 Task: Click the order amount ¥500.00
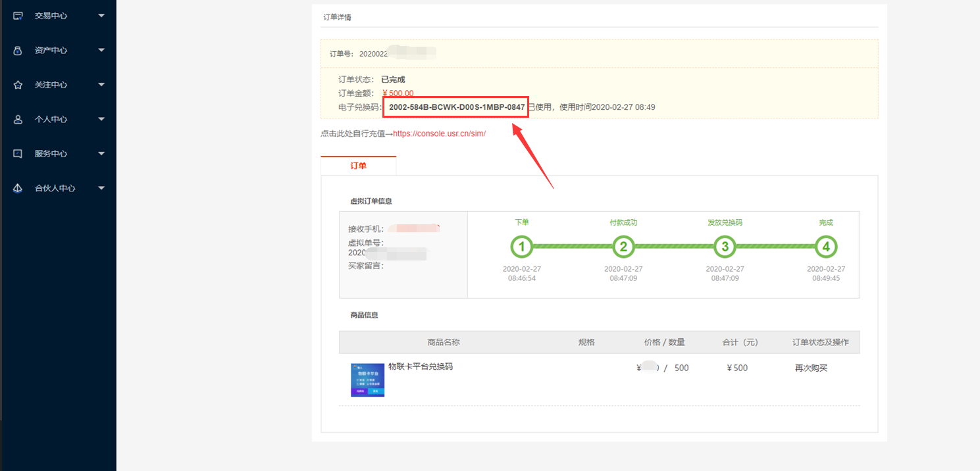[398, 93]
